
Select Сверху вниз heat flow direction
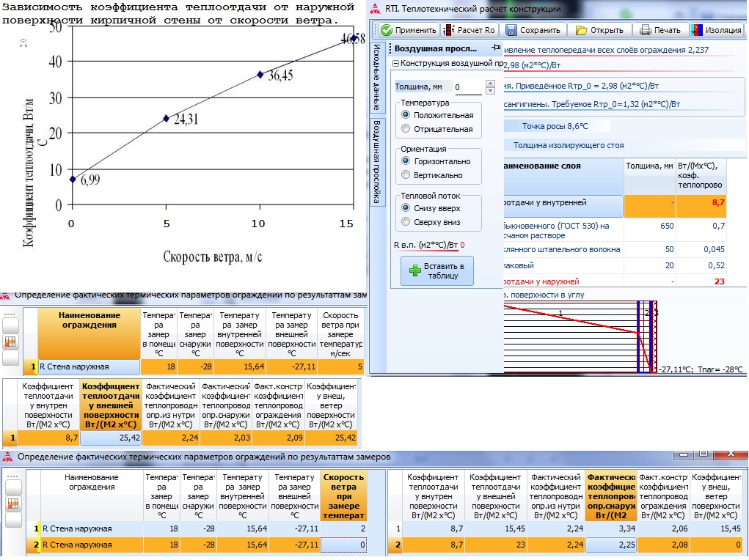(405, 221)
